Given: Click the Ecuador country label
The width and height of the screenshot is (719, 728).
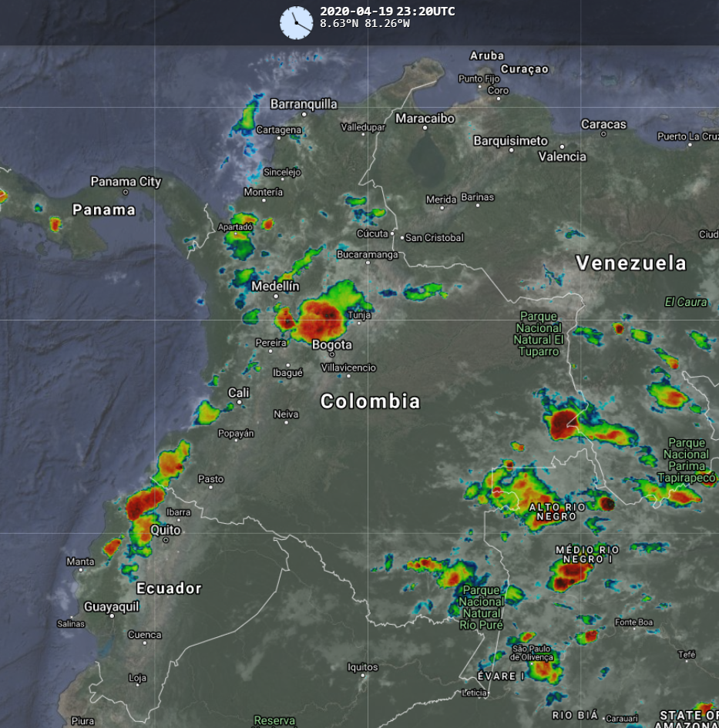Looking at the screenshot, I should tap(169, 589).
